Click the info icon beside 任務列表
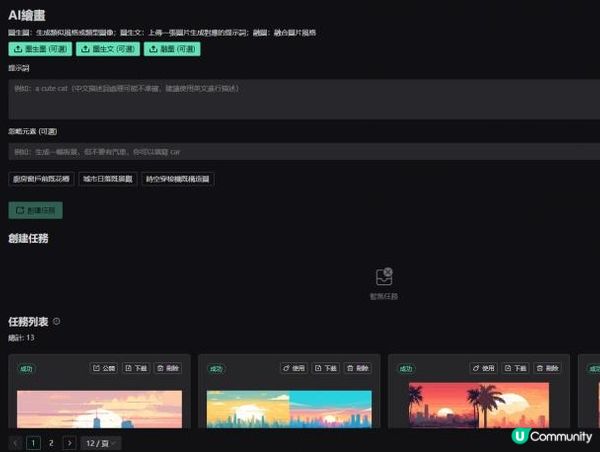The image size is (600, 452). click(x=57, y=321)
